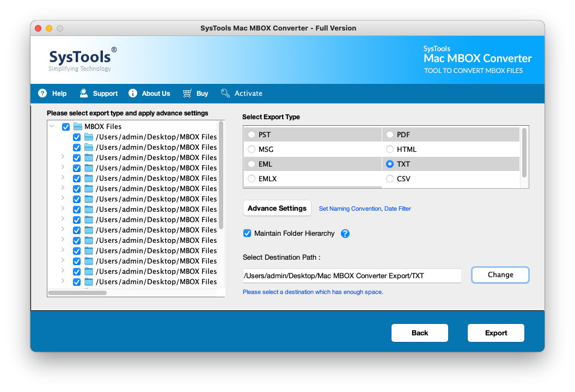Click the folder tree vertical scrollbar

(x=221, y=175)
